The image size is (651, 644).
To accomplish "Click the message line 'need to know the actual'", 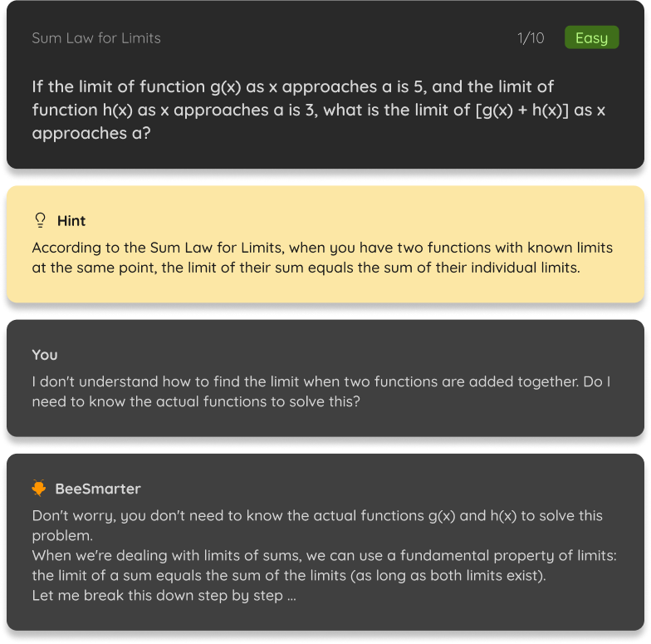I will pyautogui.click(x=196, y=402).
